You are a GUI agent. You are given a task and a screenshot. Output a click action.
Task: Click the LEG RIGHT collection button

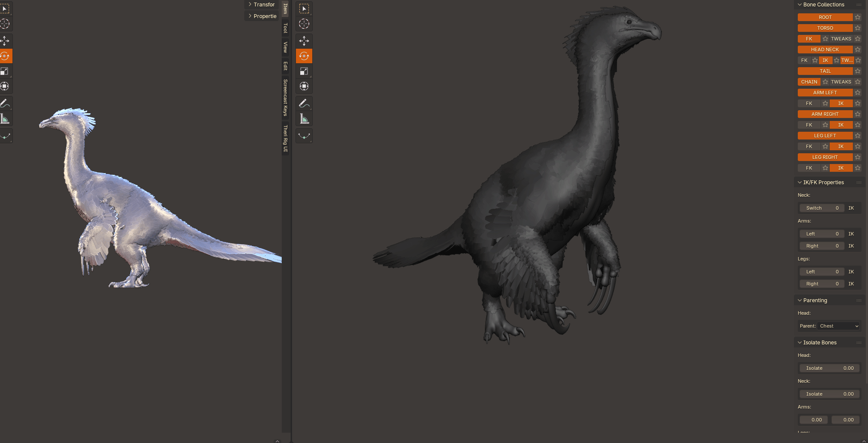(824, 157)
